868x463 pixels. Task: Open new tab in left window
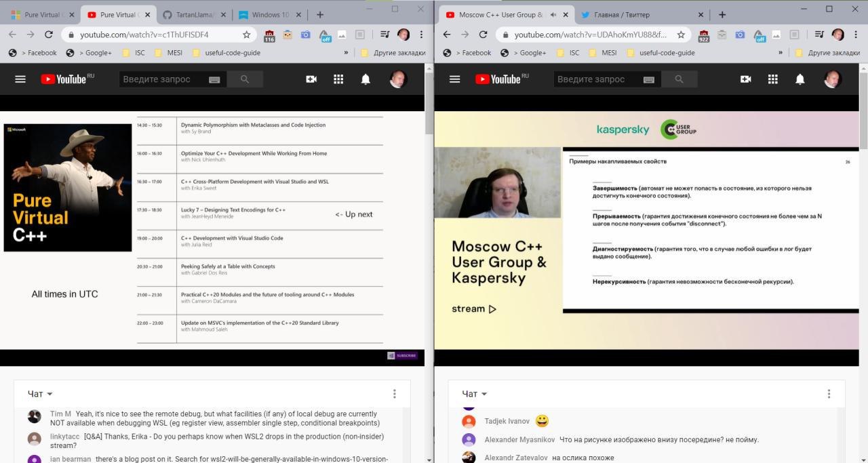(320, 14)
